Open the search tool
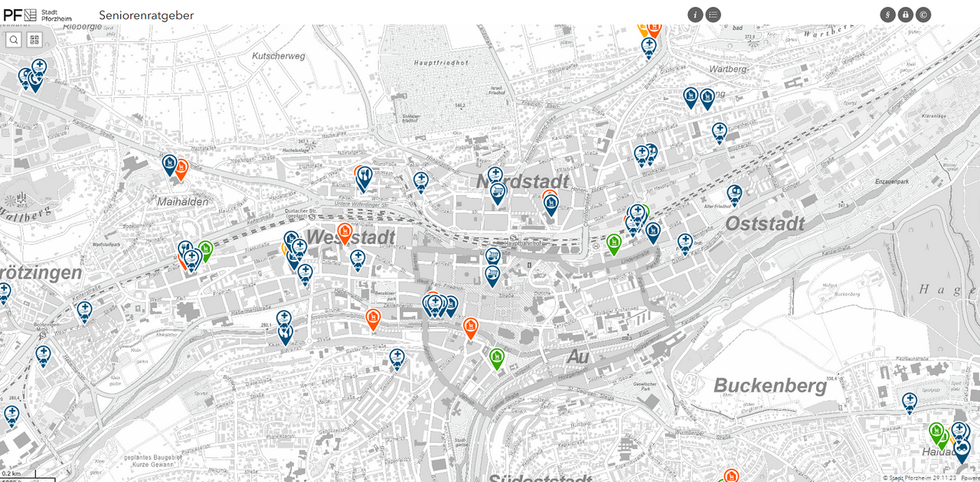Image resolution: width=980 pixels, height=482 pixels. point(13,39)
